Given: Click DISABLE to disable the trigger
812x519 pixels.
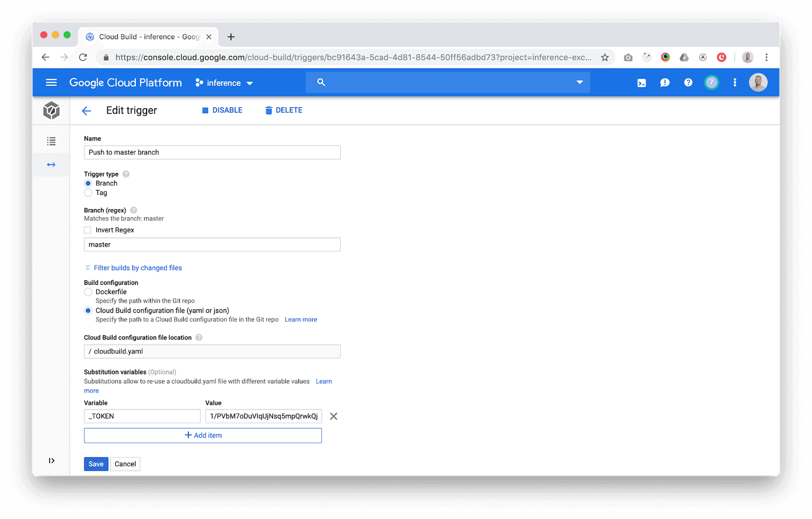Looking at the screenshot, I should coord(222,111).
